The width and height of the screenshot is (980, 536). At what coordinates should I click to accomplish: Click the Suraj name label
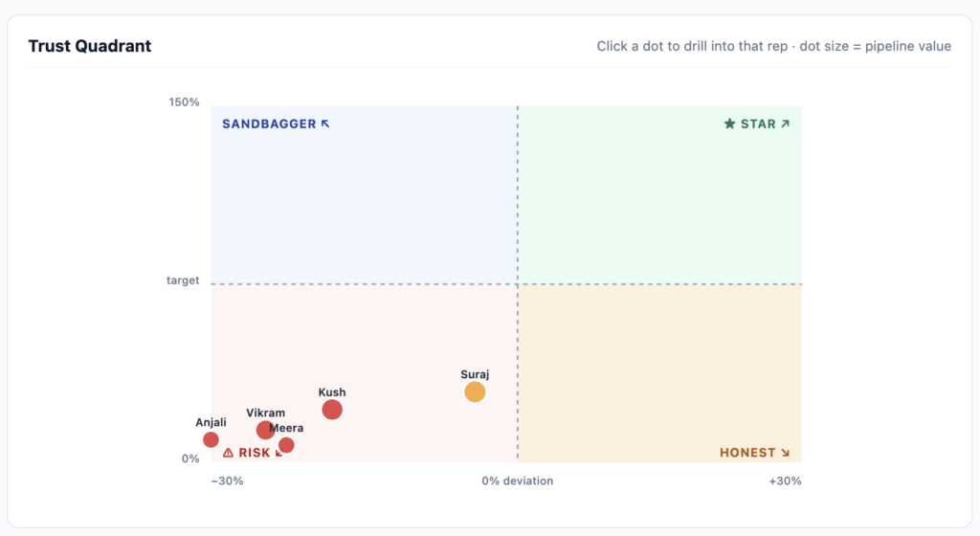(x=475, y=375)
